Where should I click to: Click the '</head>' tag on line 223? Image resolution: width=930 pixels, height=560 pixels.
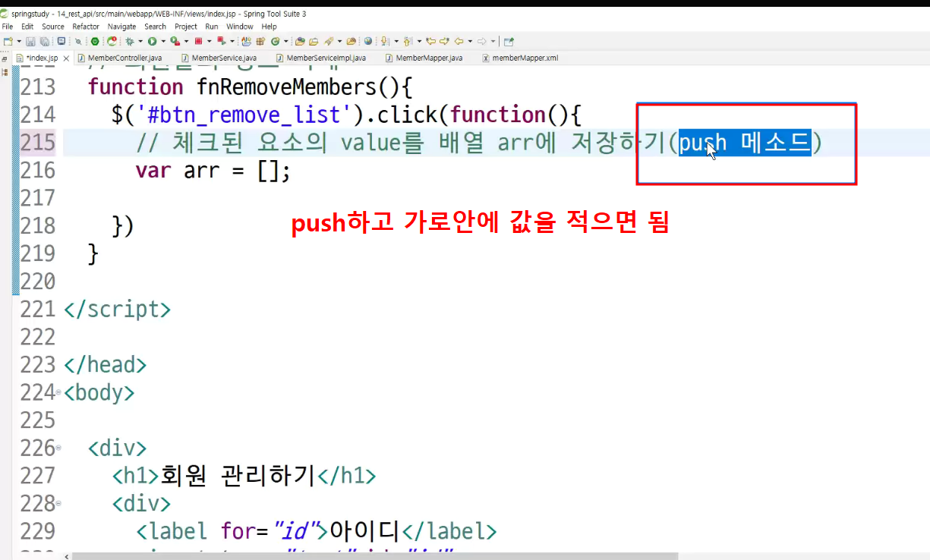click(106, 365)
